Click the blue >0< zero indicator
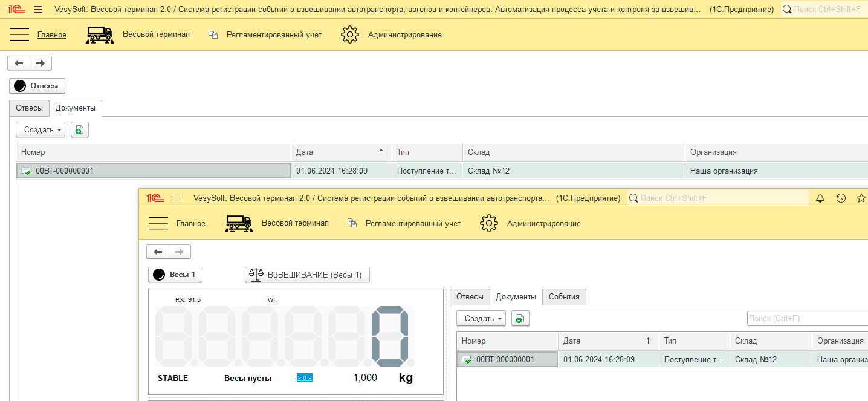The width and height of the screenshot is (868, 401). [304, 378]
